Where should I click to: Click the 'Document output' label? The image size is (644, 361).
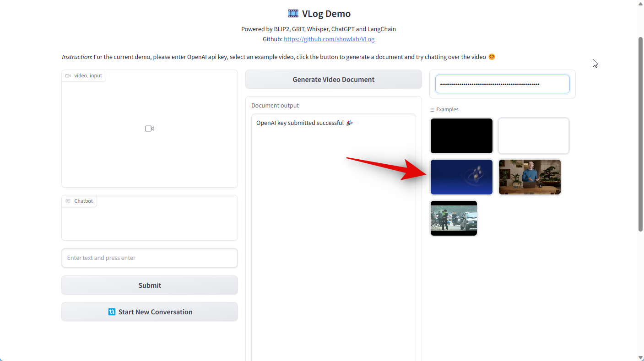[275, 105]
